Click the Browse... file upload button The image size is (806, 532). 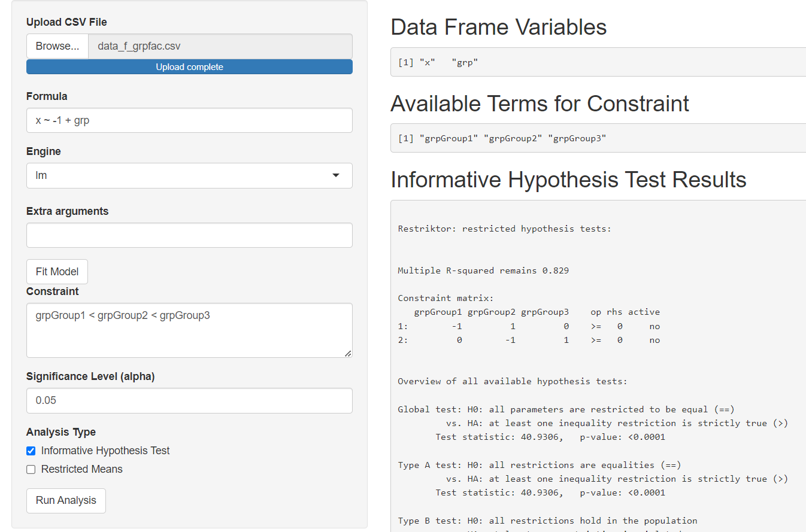[x=57, y=46]
